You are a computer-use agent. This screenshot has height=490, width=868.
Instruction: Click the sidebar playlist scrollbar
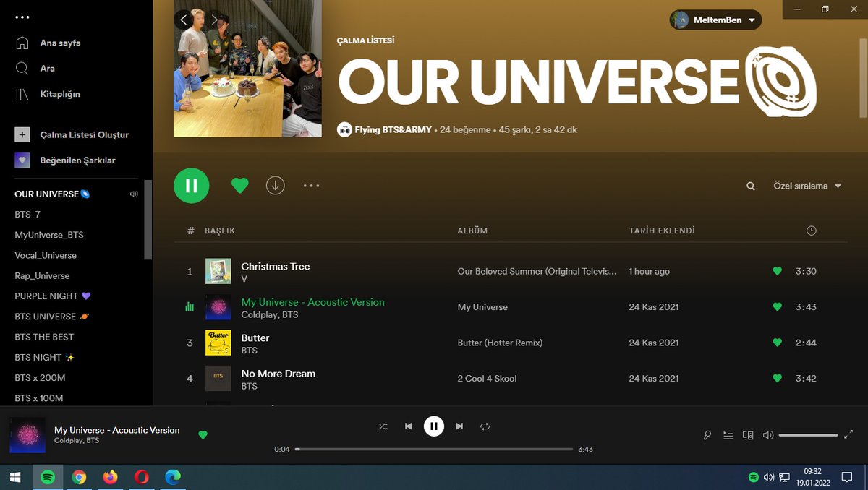[148, 220]
